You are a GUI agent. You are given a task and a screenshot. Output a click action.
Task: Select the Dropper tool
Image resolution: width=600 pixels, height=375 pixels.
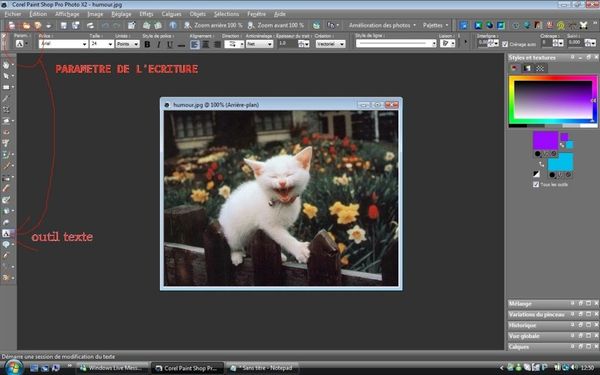pos(6,99)
